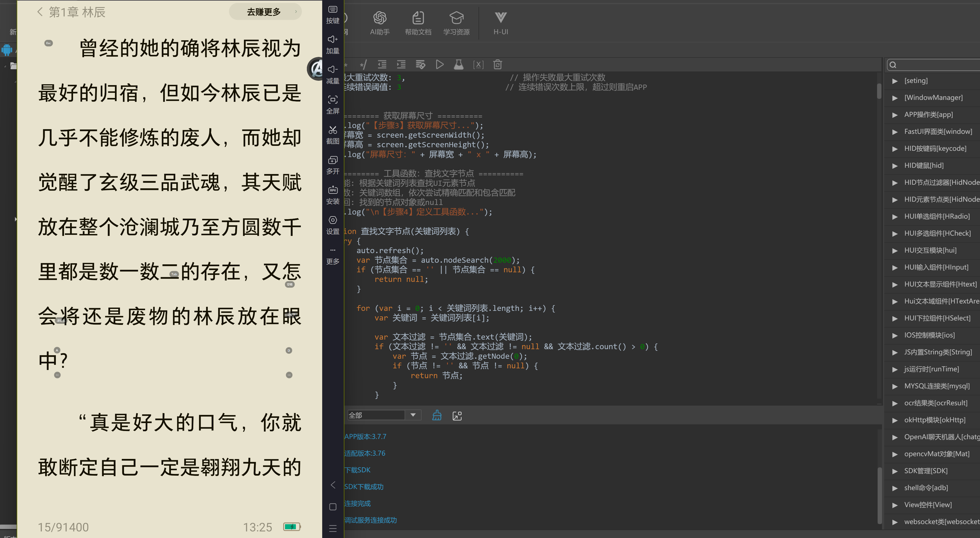Open the AI助手 assistant
980x538 pixels.
click(x=380, y=23)
